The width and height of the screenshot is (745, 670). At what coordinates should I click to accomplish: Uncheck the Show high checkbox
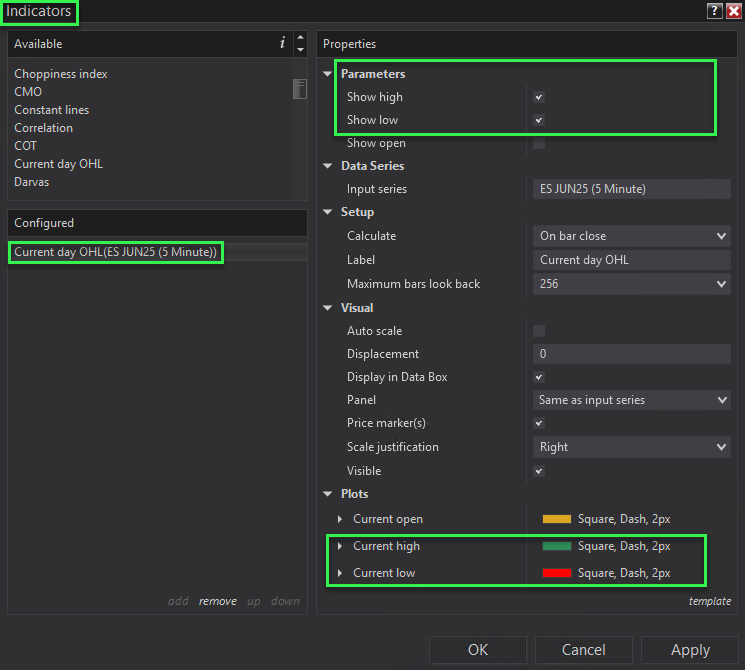539,97
